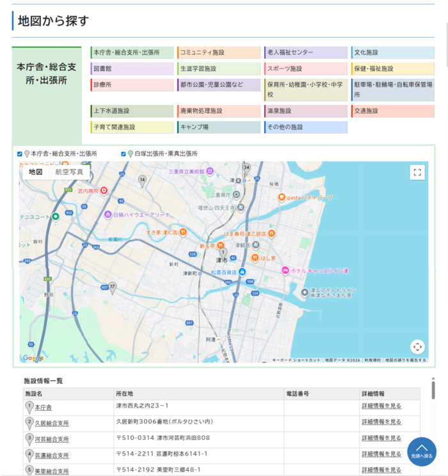The image size is (448, 476).
Task: Switch map to 航空写真 view
Action: [69, 172]
